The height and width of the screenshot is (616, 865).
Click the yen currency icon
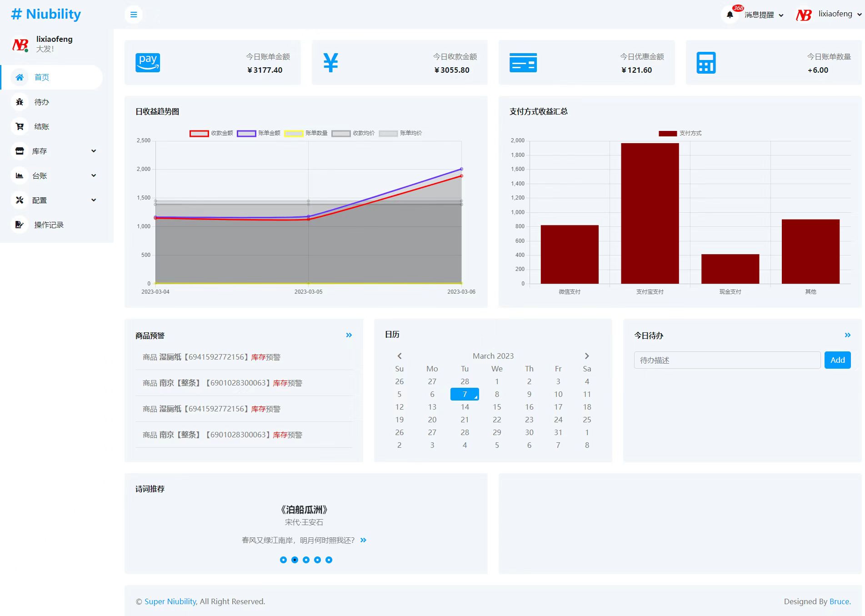tap(331, 63)
